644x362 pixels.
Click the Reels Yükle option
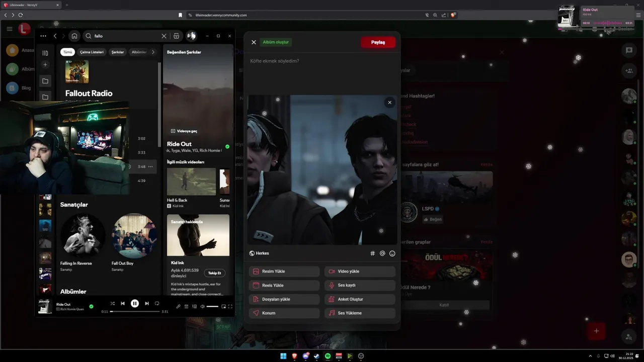pyautogui.click(x=284, y=285)
